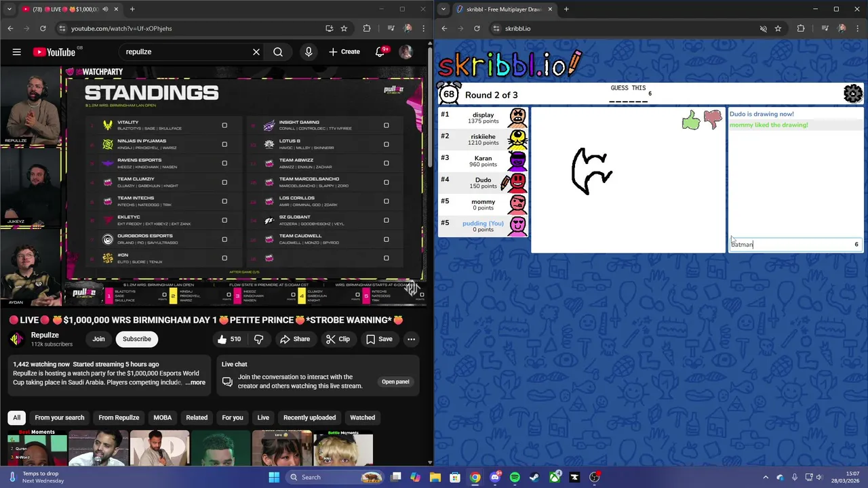The width and height of the screenshot is (868, 488).
Task: Open tab search dropdown in skribbl window
Action: (x=443, y=9)
